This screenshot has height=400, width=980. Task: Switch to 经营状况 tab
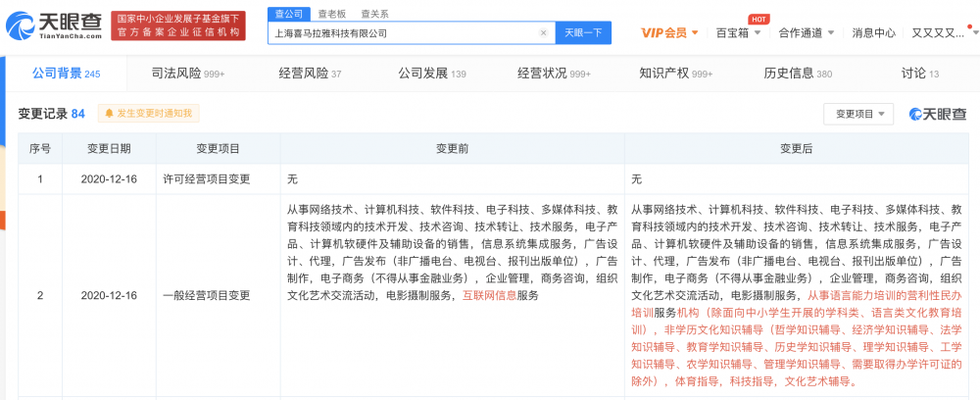coord(555,74)
